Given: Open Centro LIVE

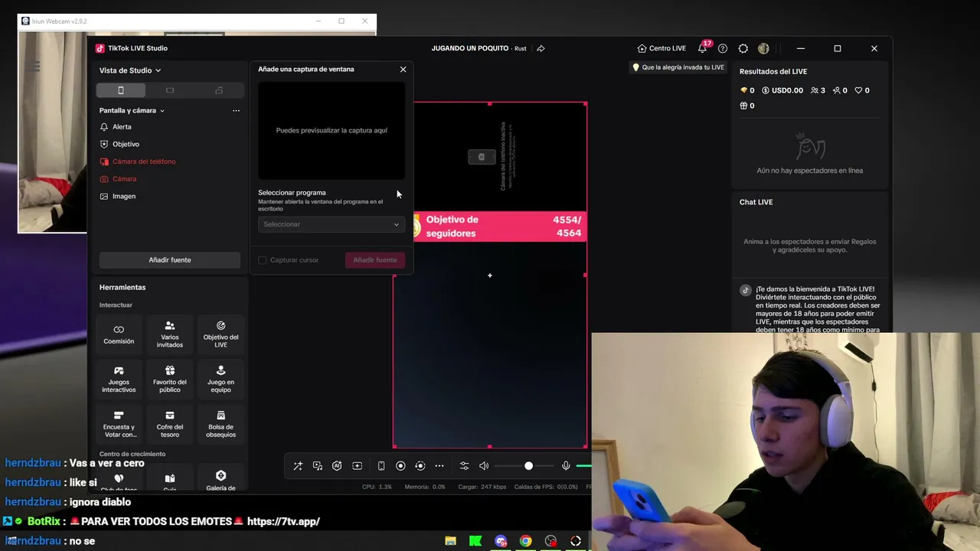Looking at the screenshot, I should click(661, 48).
